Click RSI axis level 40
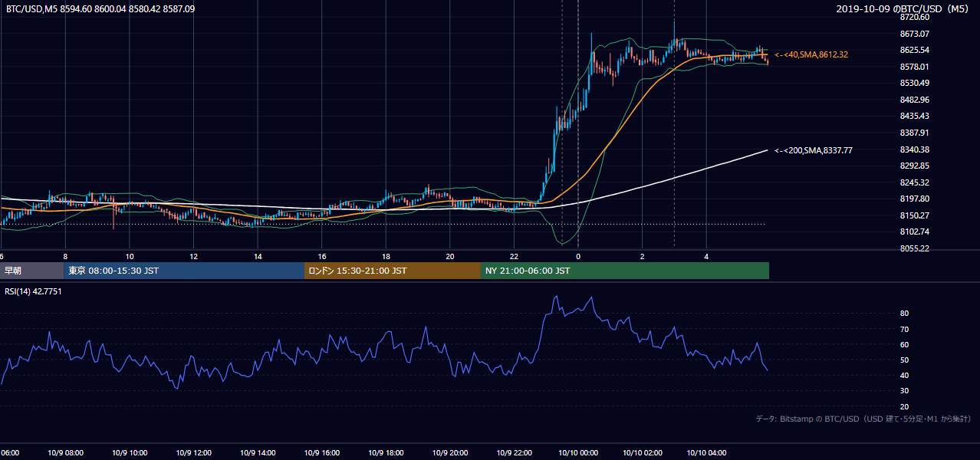Image resolution: width=980 pixels, height=460 pixels. click(905, 375)
